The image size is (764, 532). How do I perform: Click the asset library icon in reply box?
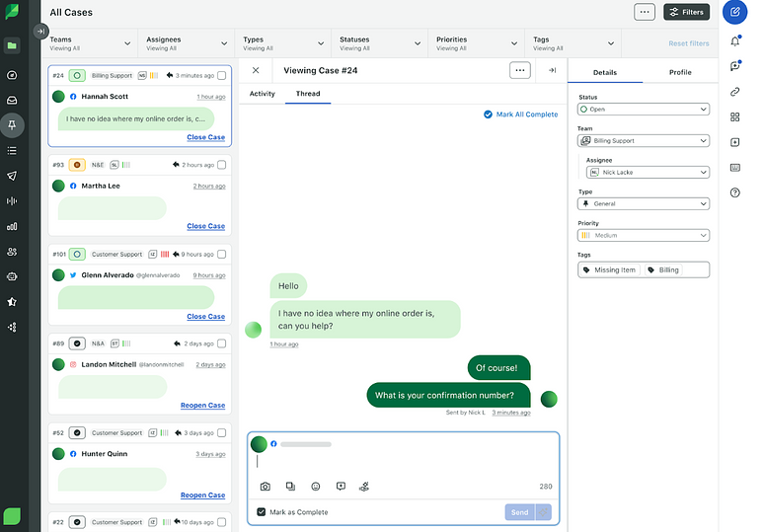[290, 487]
